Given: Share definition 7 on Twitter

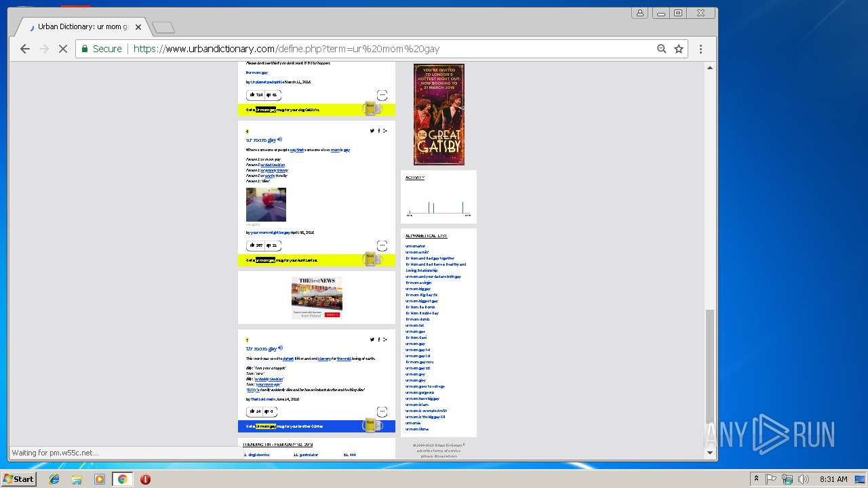Looking at the screenshot, I should (x=372, y=340).
